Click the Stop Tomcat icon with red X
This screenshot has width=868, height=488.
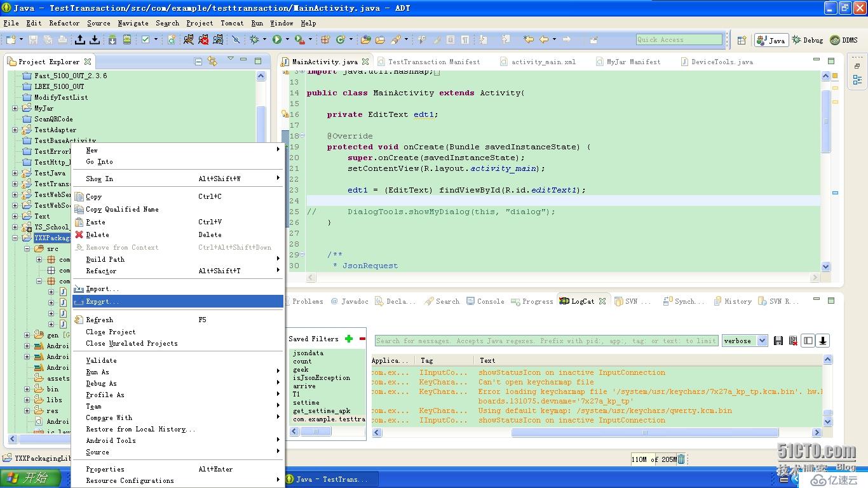pyautogui.click(x=203, y=39)
